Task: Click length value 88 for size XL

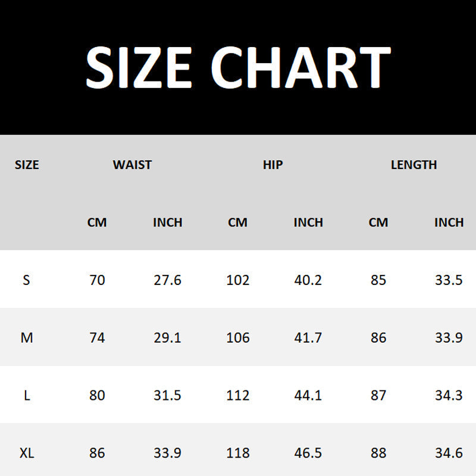Action: pyautogui.click(x=378, y=453)
